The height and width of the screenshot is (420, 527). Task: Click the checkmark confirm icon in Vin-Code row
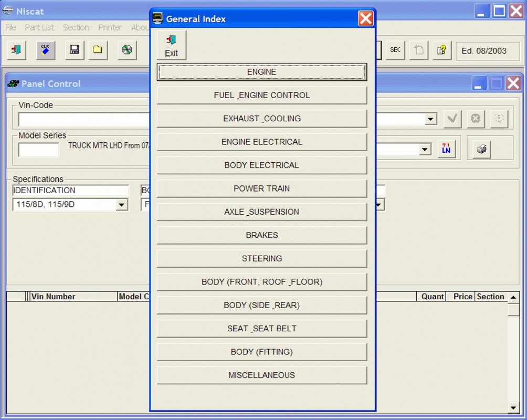coord(452,119)
